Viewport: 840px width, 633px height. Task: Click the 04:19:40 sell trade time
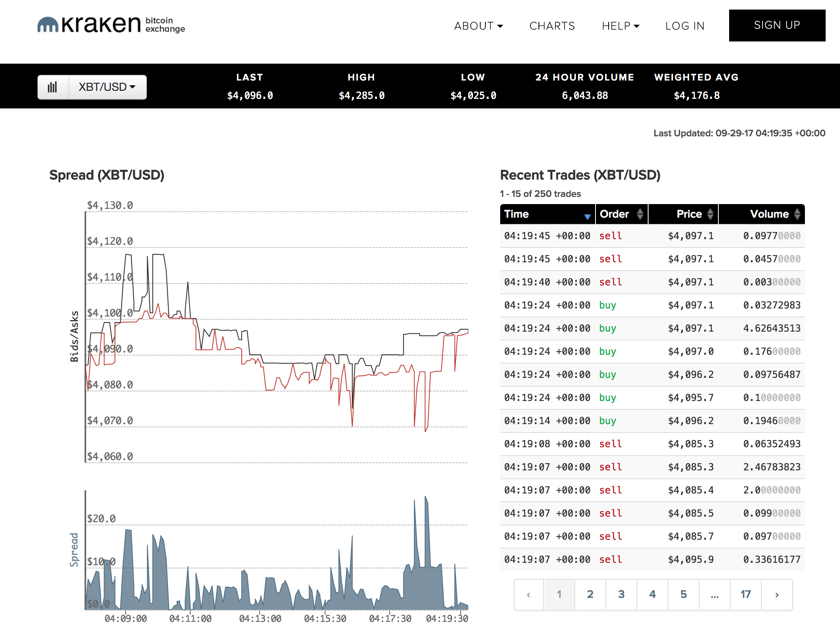547,282
